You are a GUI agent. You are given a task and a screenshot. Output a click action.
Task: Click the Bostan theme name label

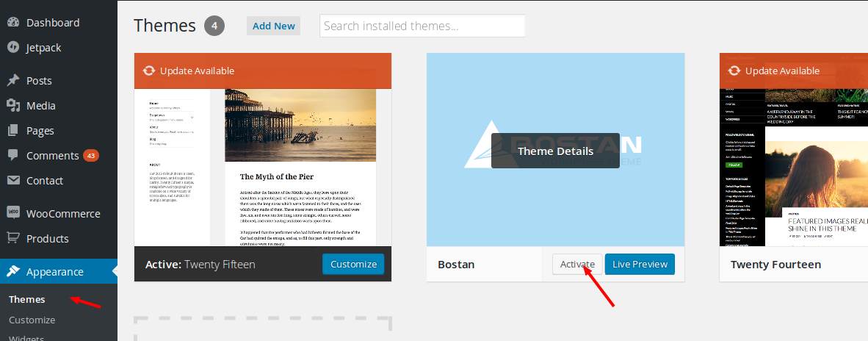(x=456, y=265)
